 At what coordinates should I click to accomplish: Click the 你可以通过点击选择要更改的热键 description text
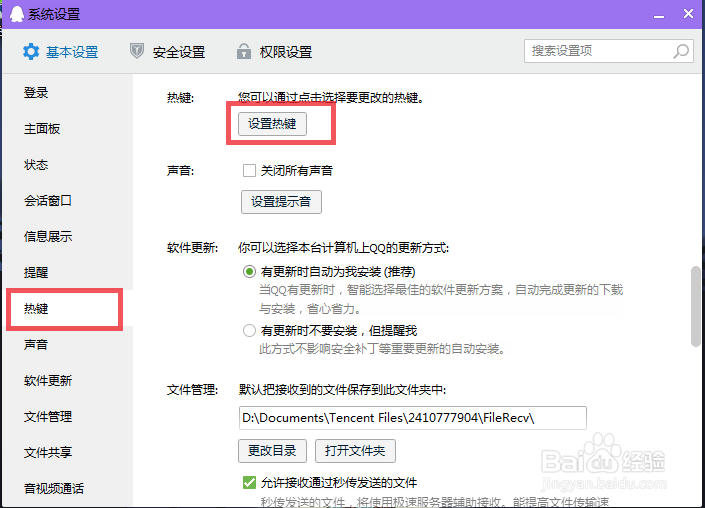[x=331, y=98]
